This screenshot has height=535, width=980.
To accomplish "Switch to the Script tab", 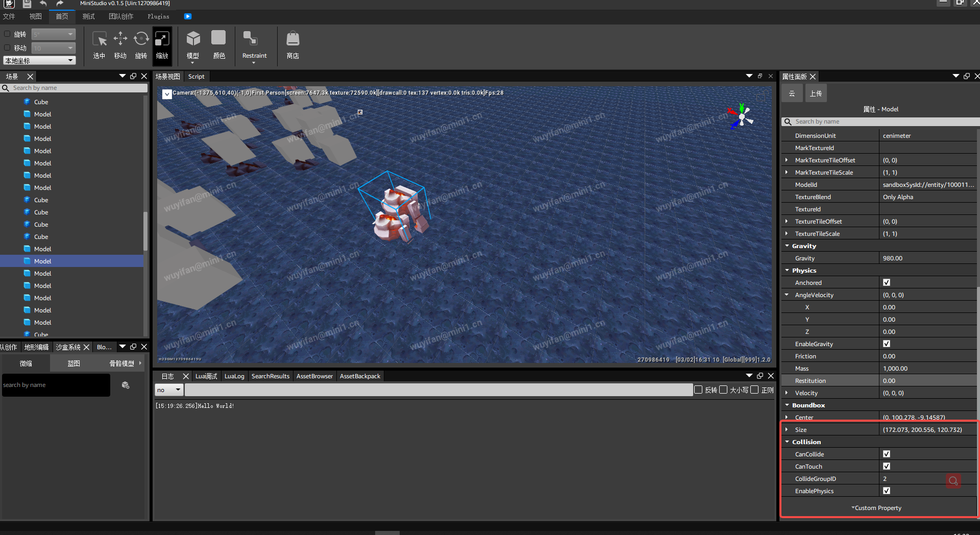I will (x=196, y=77).
